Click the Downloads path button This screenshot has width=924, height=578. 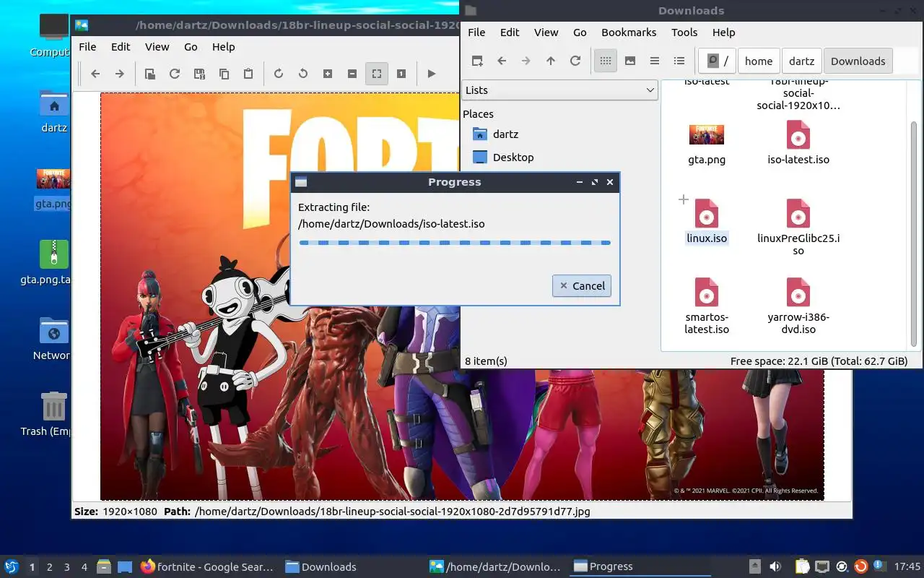click(x=858, y=61)
